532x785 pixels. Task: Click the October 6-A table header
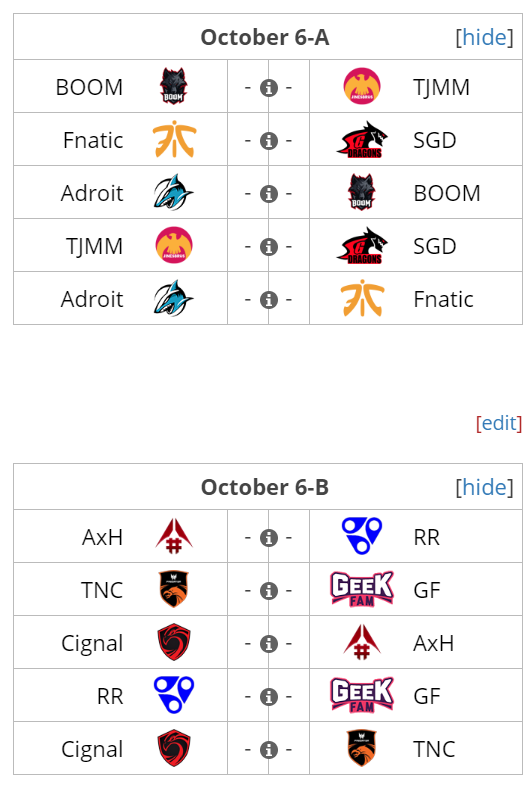(x=265, y=38)
